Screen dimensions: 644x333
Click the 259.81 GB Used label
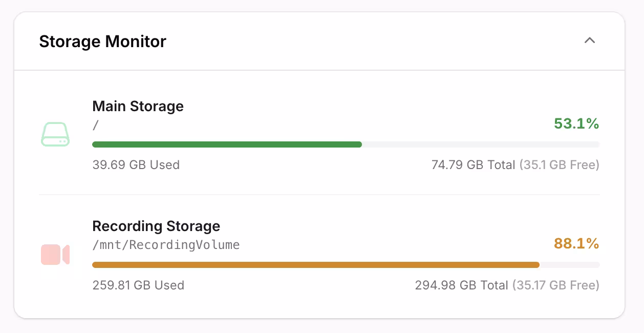139,285
